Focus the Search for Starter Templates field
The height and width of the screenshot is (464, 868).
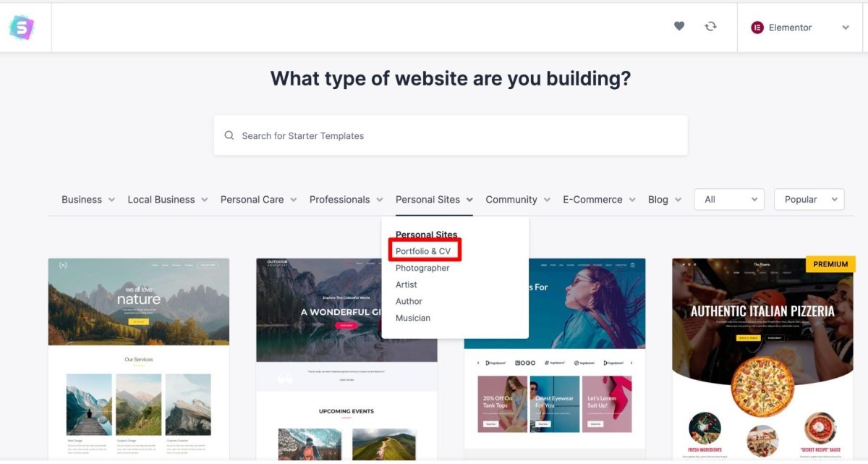pos(451,135)
